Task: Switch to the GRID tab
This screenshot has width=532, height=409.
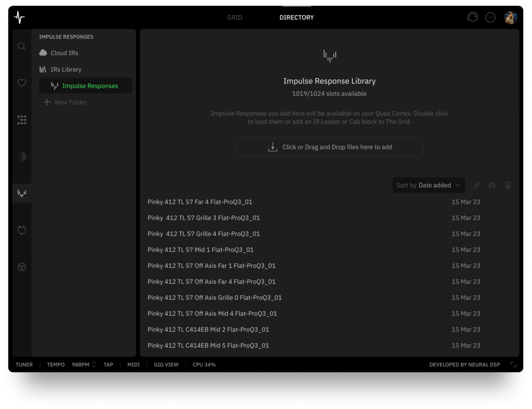Action: click(235, 18)
